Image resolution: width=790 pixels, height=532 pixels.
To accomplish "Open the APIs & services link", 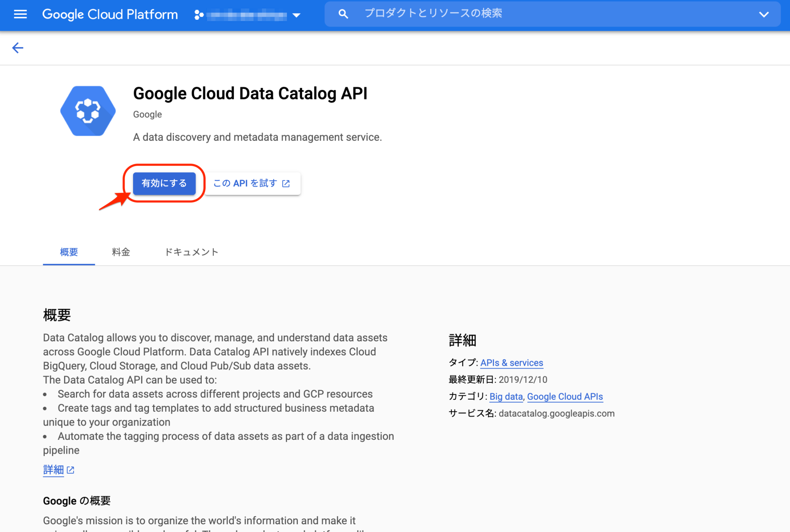I will pyautogui.click(x=511, y=363).
